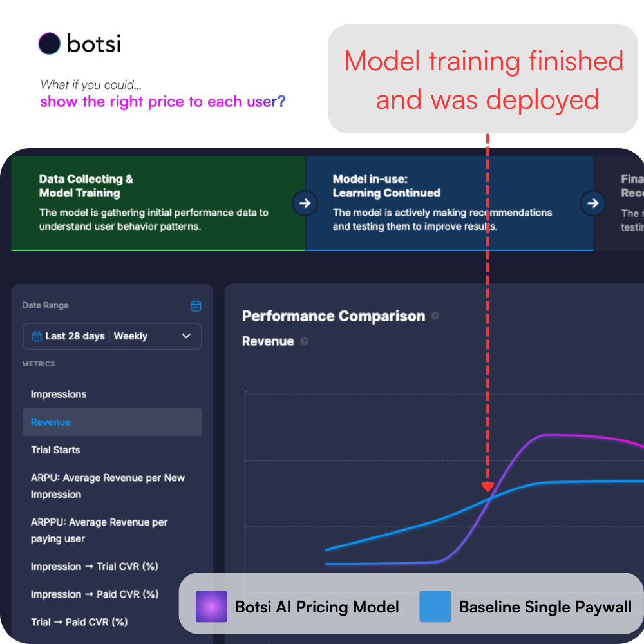Click the arrow after Model in-use stage

[x=592, y=203]
